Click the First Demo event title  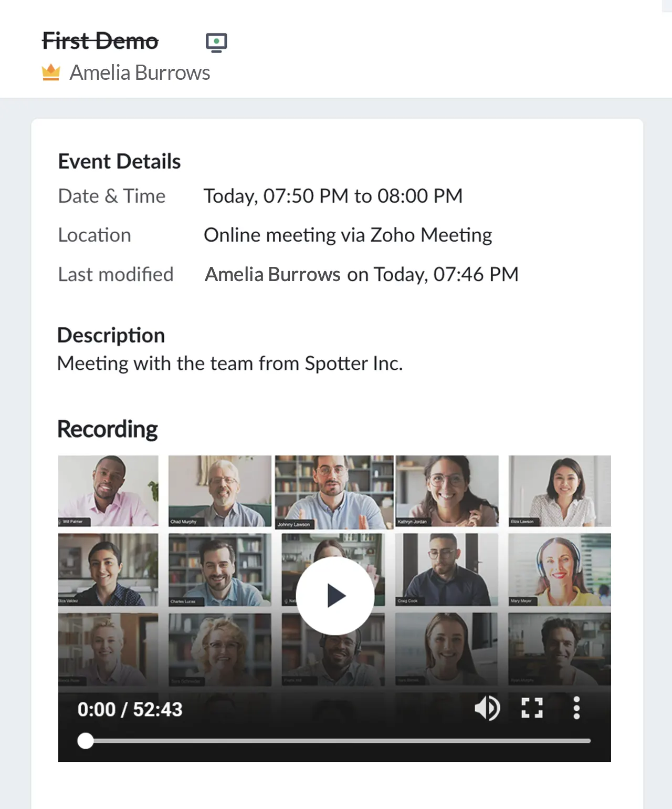[100, 41]
